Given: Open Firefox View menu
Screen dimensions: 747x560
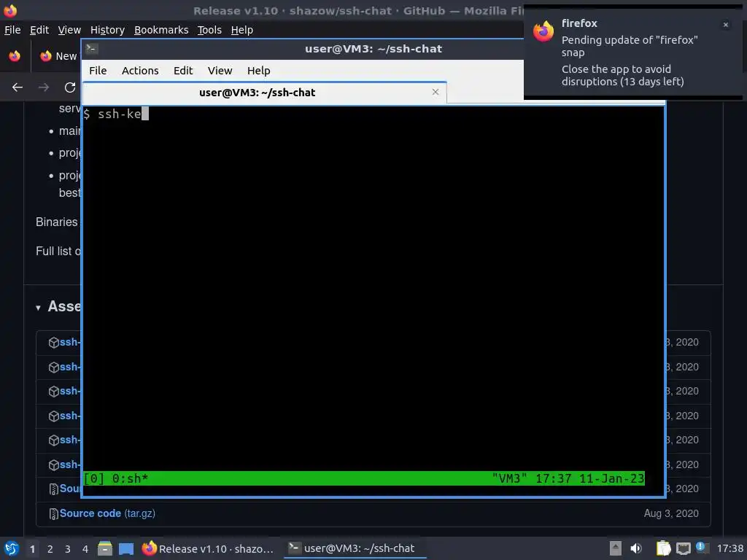Looking at the screenshot, I should pyautogui.click(x=69, y=30).
